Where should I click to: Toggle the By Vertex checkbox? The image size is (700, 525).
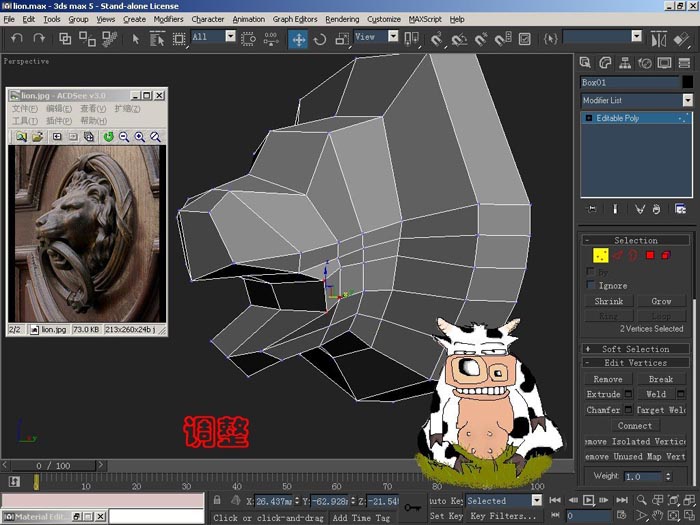(x=591, y=271)
